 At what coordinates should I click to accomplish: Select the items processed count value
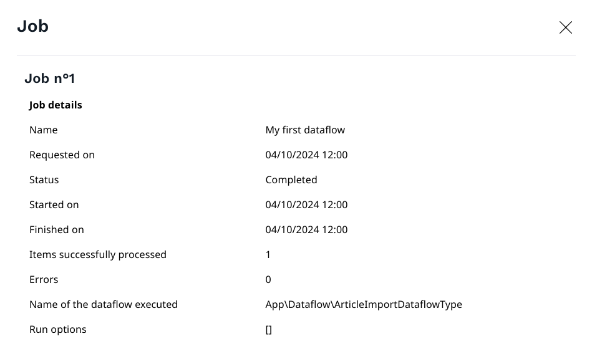click(268, 254)
